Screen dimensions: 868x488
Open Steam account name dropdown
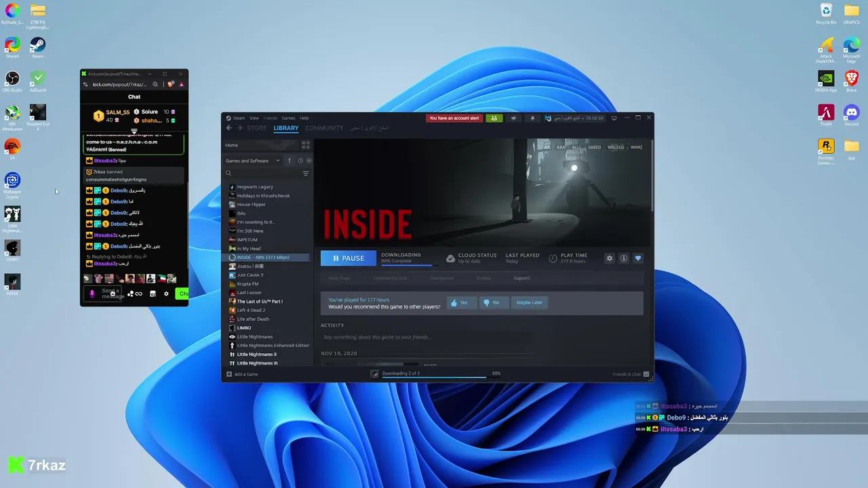coord(574,118)
